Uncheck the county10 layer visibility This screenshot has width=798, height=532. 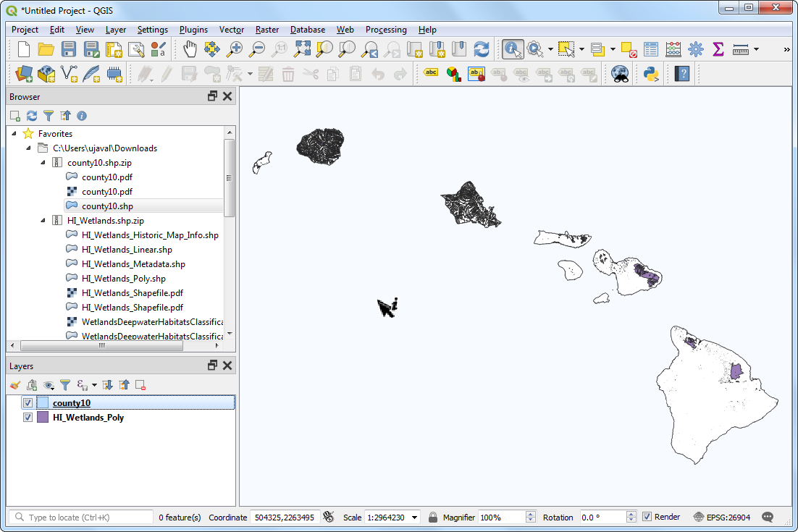(28, 403)
